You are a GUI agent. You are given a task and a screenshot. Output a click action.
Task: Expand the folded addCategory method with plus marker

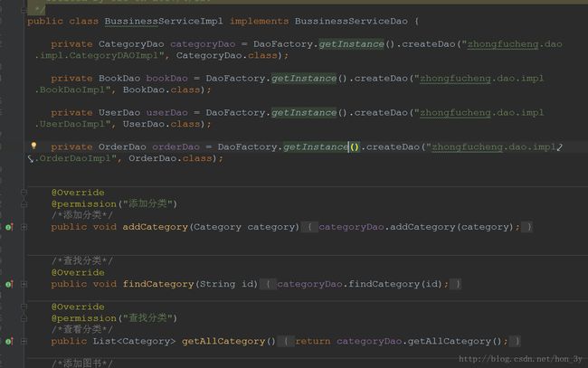[24, 227]
